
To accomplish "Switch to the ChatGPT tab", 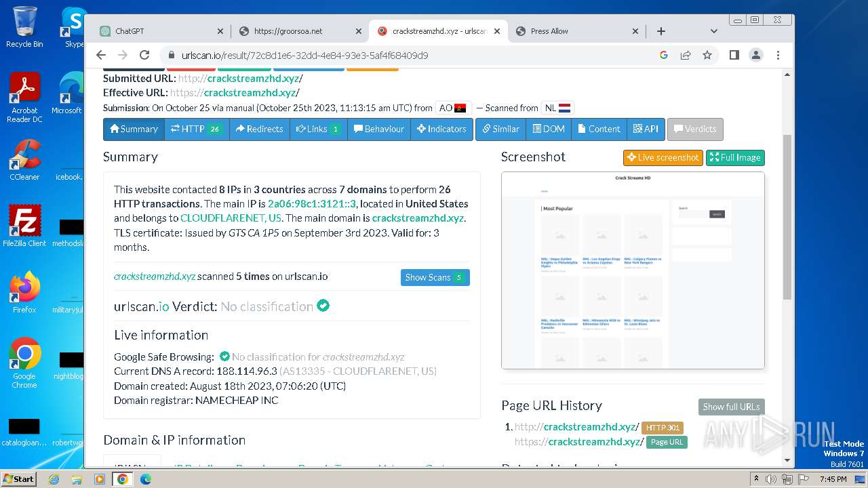I will click(161, 31).
